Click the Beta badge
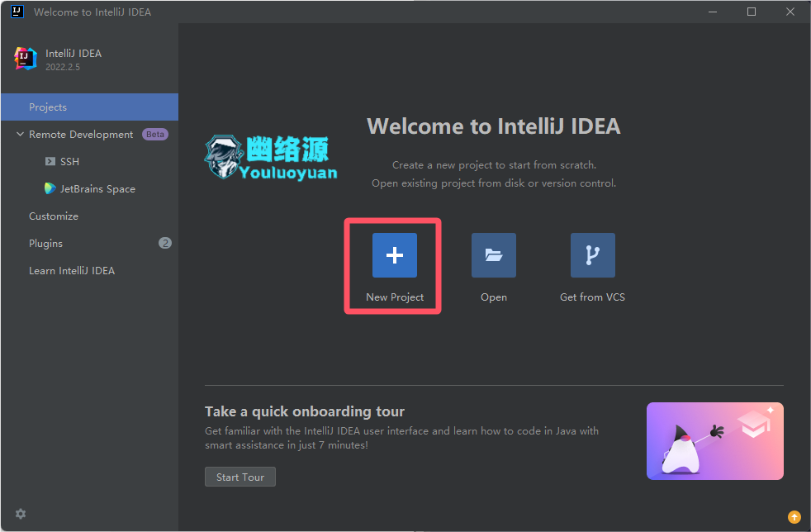Image resolution: width=811 pixels, height=532 pixels. tap(155, 134)
